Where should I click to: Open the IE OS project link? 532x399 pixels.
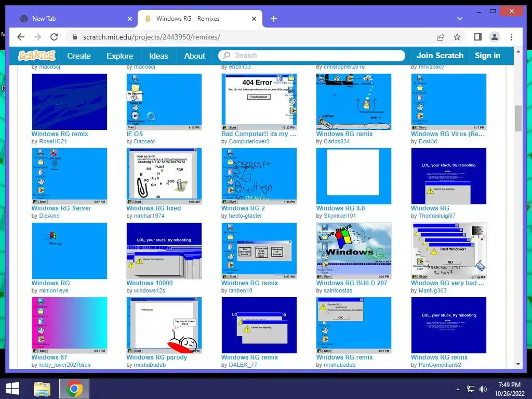coord(135,134)
